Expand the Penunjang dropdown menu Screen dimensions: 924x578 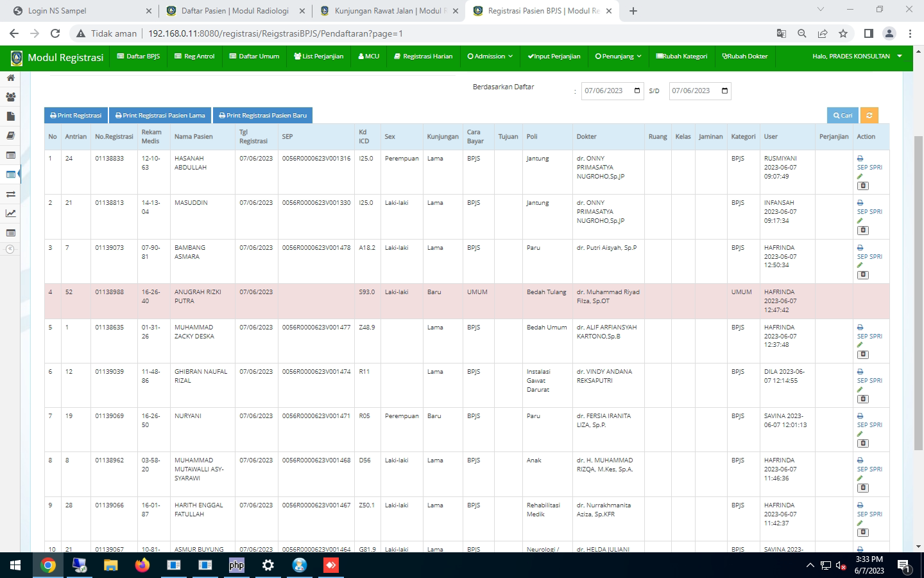(x=618, y=57)
